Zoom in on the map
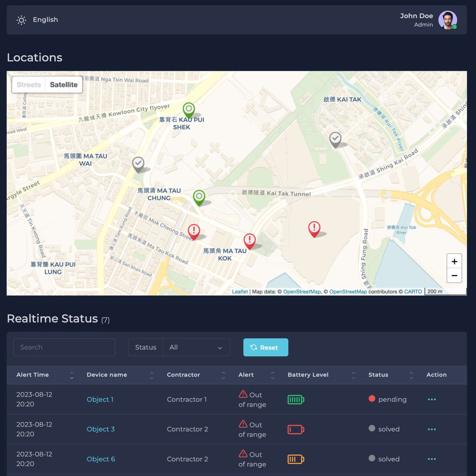This screenshot has height=476, width=476. pyautogui.click(x=454, y=261)
